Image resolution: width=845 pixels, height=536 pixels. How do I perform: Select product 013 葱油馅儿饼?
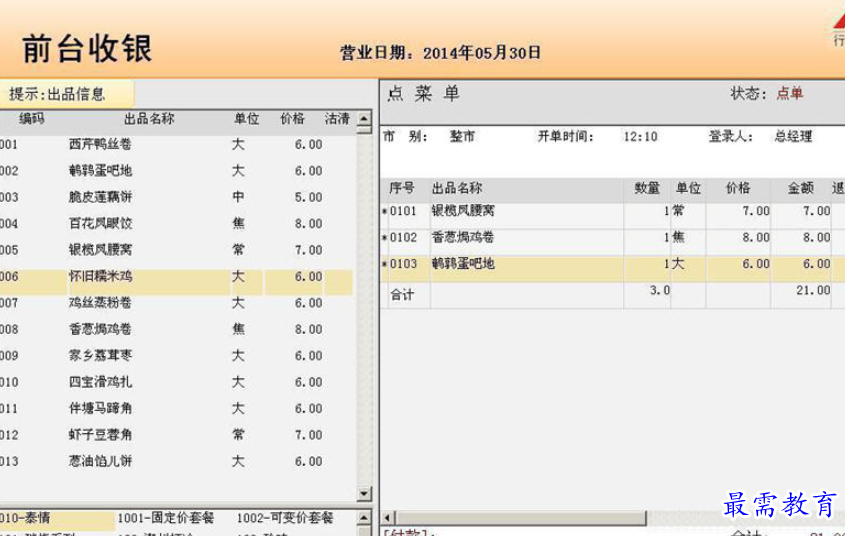pos(177,461)
